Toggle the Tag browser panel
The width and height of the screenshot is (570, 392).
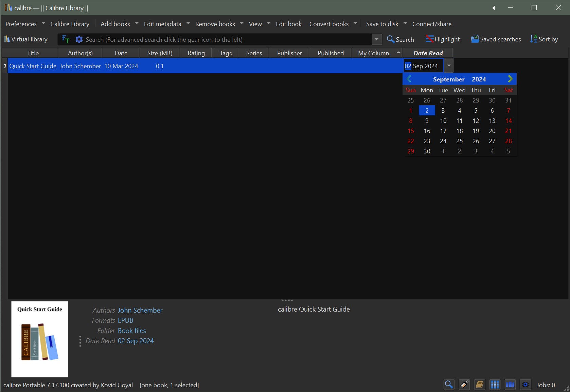coord(464,385)
